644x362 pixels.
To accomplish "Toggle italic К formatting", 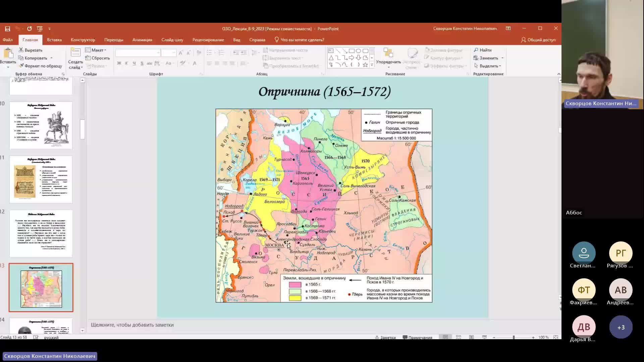I will click(126, 63).
